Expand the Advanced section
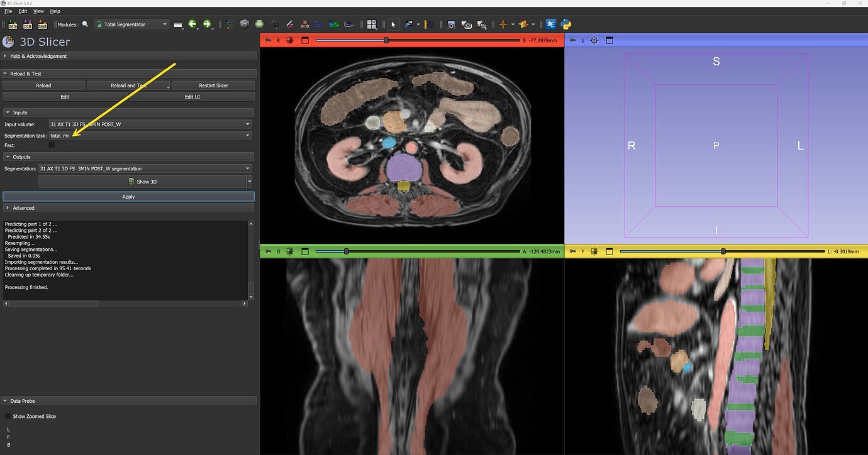The image size is (868, 455). coord(23,207)
